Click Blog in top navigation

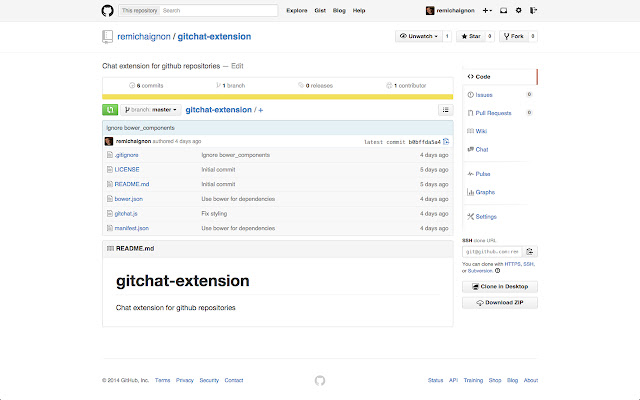click(x=339, y=11)
